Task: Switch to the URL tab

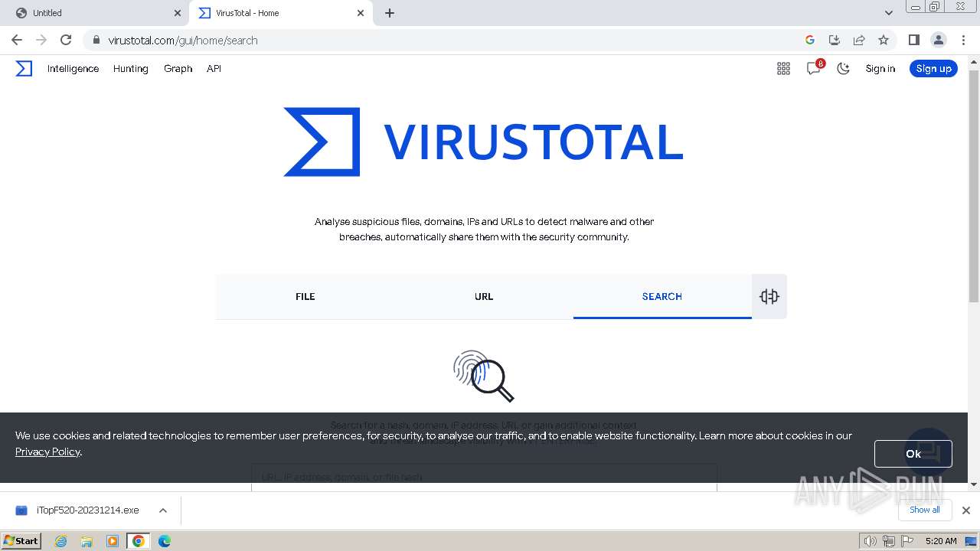Action: [x=484, y=297]
